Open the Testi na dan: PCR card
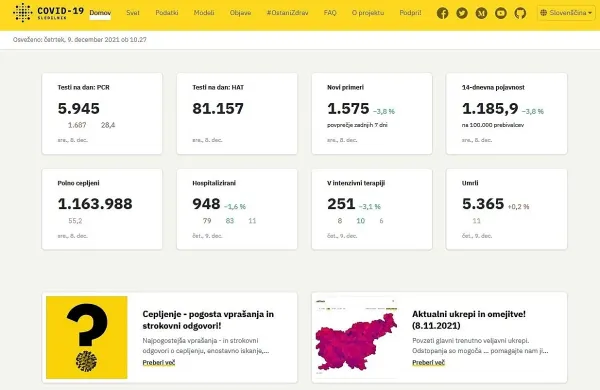 click(x=102, y=114)
